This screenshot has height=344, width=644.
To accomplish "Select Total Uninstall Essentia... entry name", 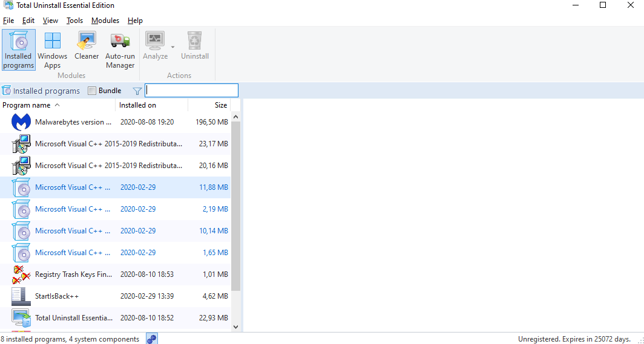I will (73, 318).
